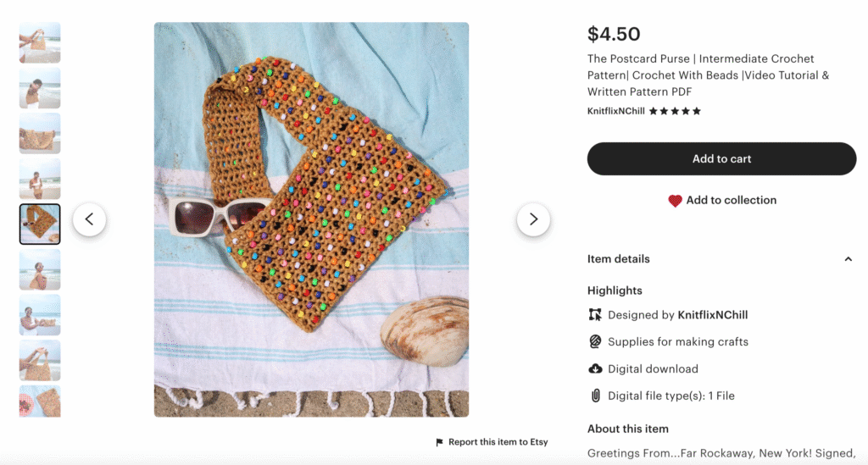Click the flag icon to report item
This screenshot has width=868, height=465.
[439, 442]
